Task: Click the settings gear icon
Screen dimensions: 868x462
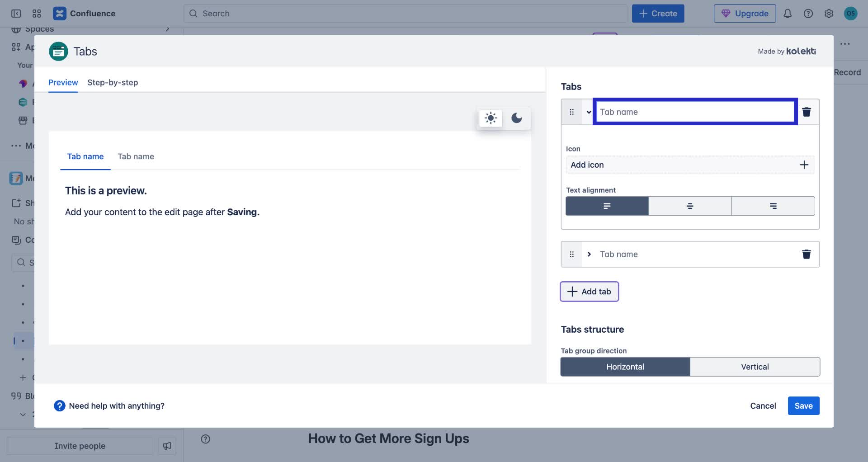Action: pyautogui.click(x=829, y=13)
